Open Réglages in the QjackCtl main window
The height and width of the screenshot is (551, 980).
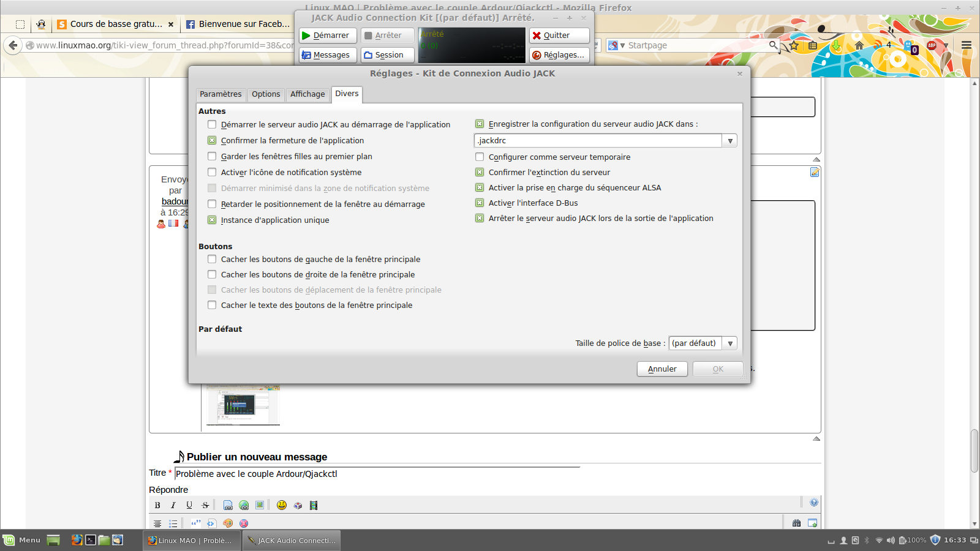pyautogui.click(x=559, y=55)
